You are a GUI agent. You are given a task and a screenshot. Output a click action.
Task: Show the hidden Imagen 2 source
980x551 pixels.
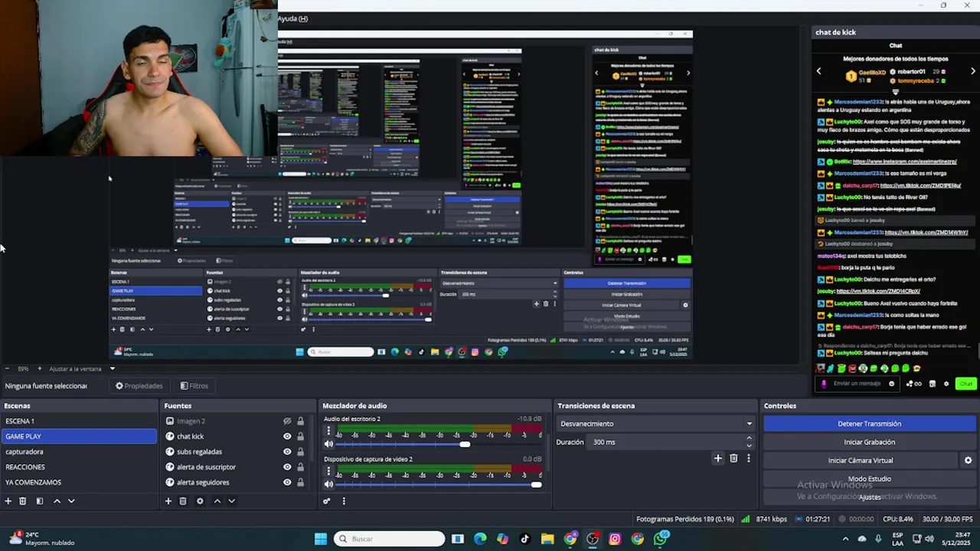click(x=287, y=421)
